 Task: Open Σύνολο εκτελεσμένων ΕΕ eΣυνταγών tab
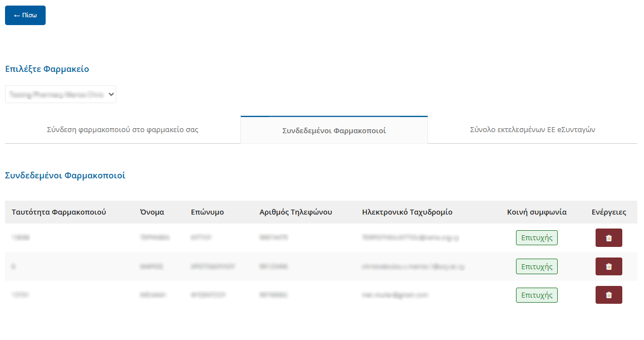coord(532,130)
